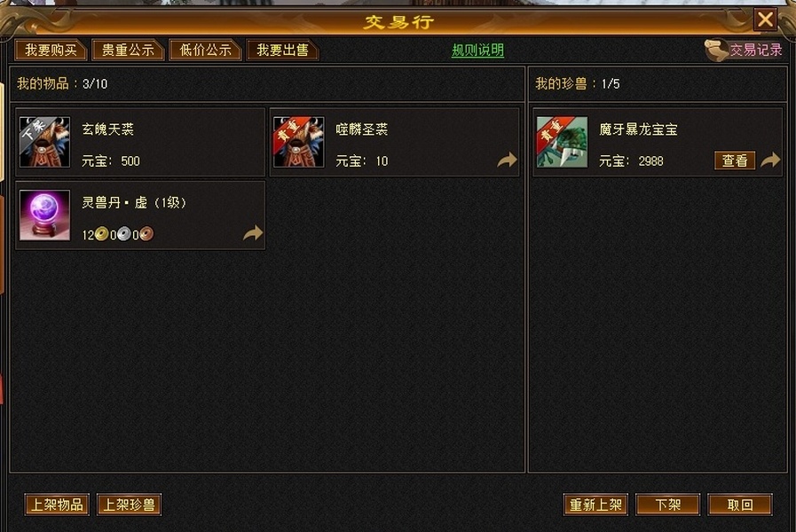This screenshot has height=532, width=796.
Task: Open the 低价公示 tab
Action: pyautogui.click(x=205, y=51)
